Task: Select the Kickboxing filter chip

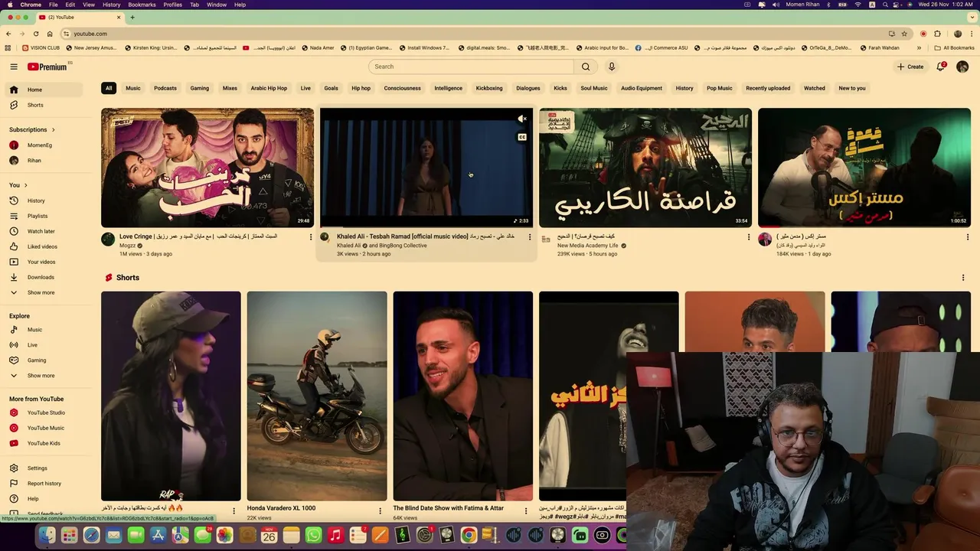Action: click(489, 88)
